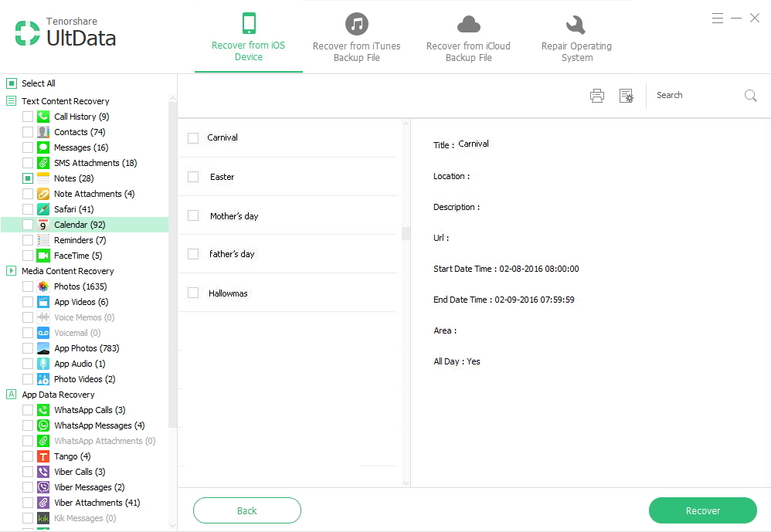Click the Back button
771x532 pixels.
pyautogui.click(x=246, y=510)
